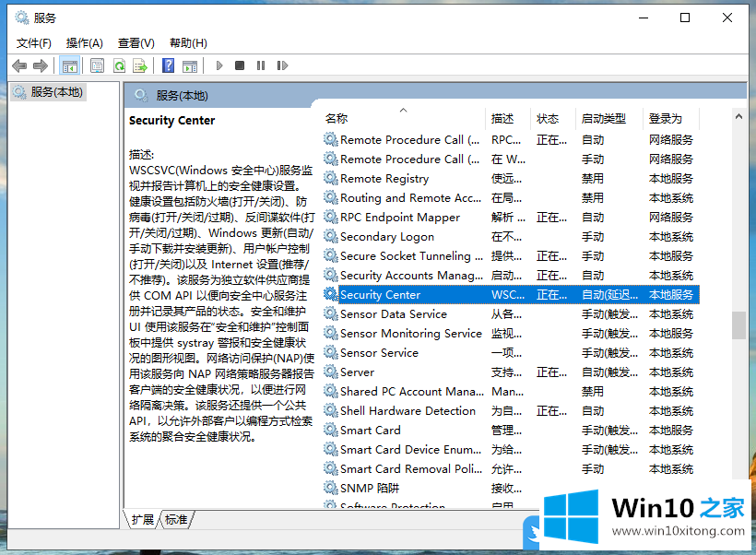This screenshot has height=555, width=756.
Task: Click 禁用 startup type of Remote Registry
Action: tap(592, 179)
